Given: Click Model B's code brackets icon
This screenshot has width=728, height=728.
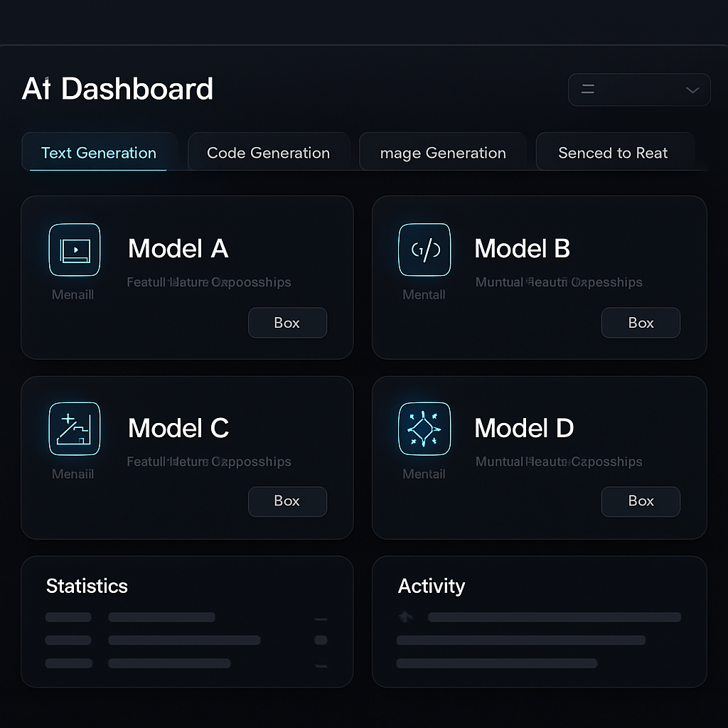Looking at the screenshot, I should 424,250.
